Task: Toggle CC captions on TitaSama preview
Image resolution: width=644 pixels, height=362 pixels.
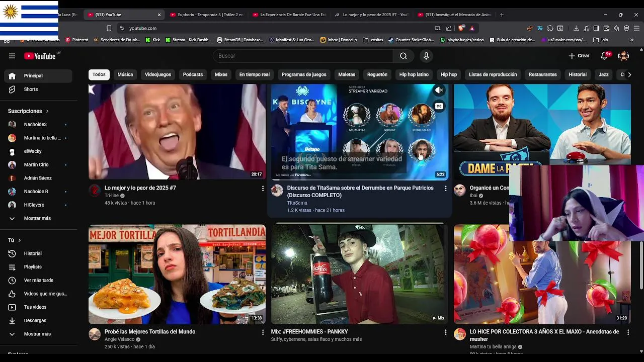Action: coord(439,106)
